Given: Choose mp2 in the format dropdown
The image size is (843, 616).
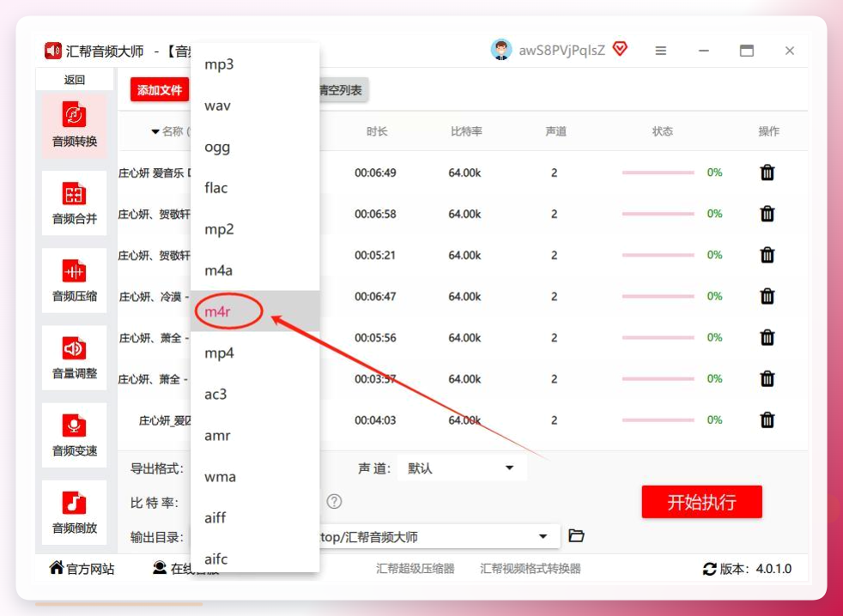Looking at the screenshot, I should [255, 229].
